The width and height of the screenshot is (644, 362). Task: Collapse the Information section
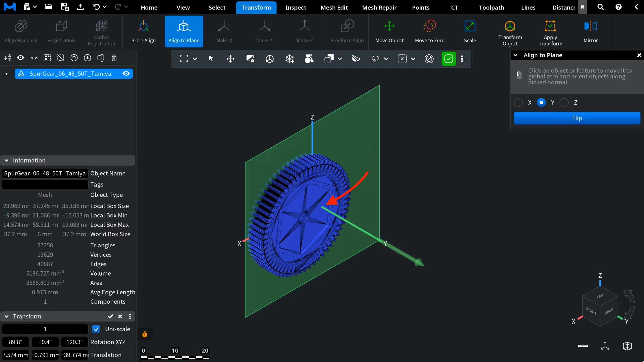[6, 160]
